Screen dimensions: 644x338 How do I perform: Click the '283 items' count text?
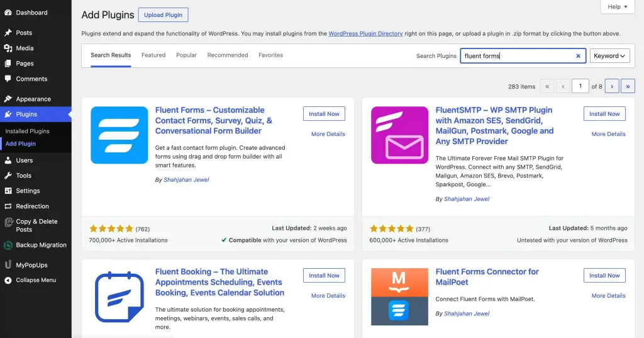click(x=521, y=87)
